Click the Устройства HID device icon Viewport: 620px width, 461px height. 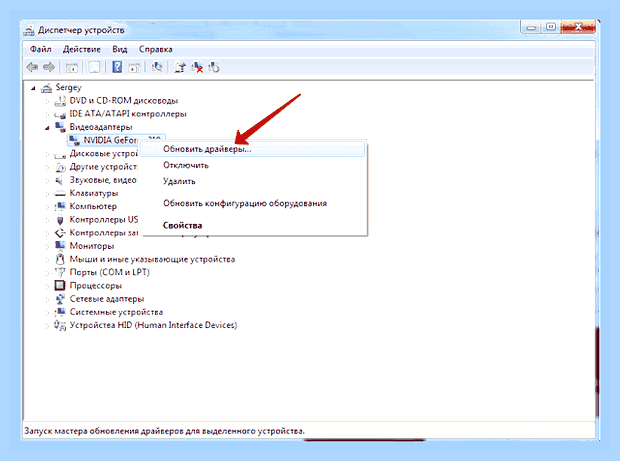(60, 325)
